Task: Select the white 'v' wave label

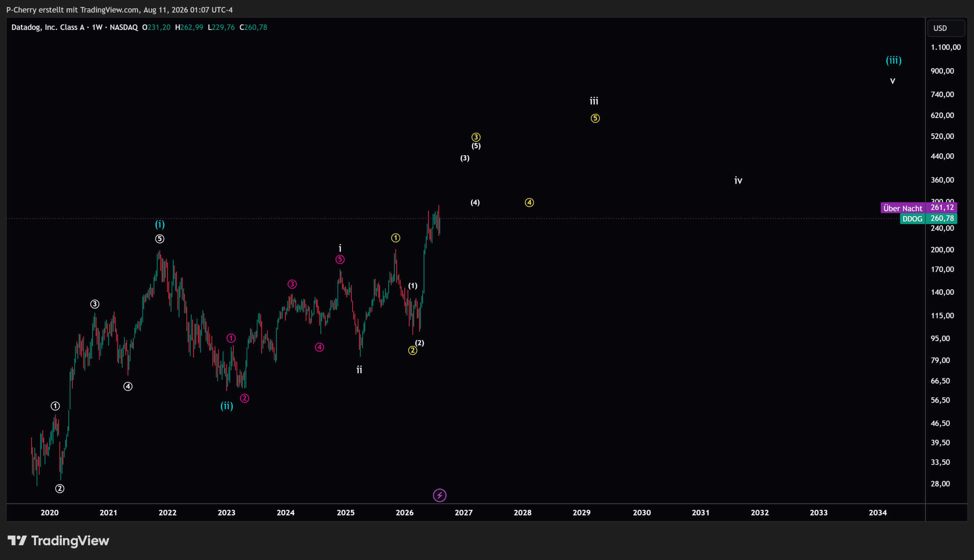Action: pos(893,81)
